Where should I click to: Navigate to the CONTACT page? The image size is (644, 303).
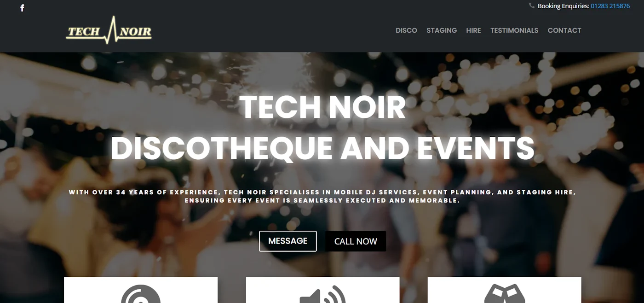(x=564, y=30)
